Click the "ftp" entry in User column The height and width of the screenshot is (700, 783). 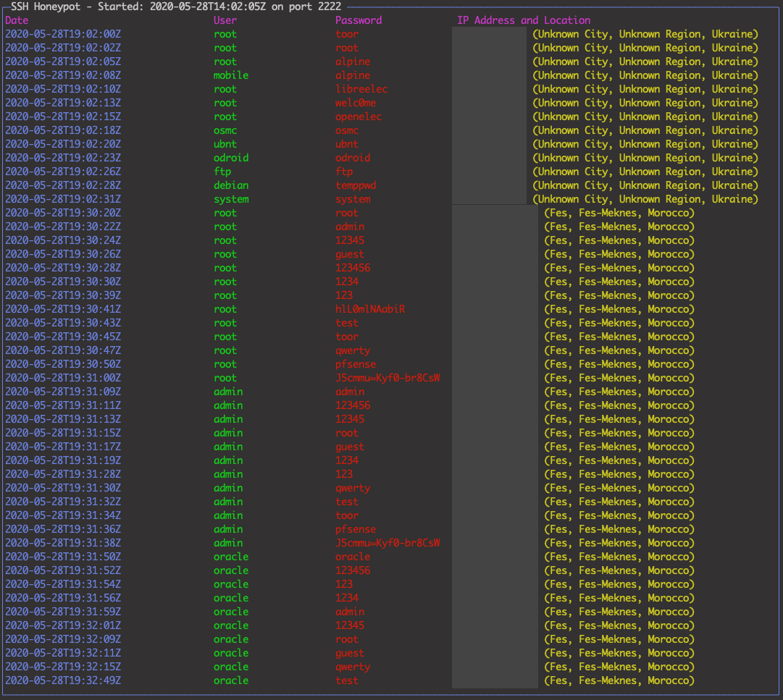pyautogui.click(x=222, y=172)
